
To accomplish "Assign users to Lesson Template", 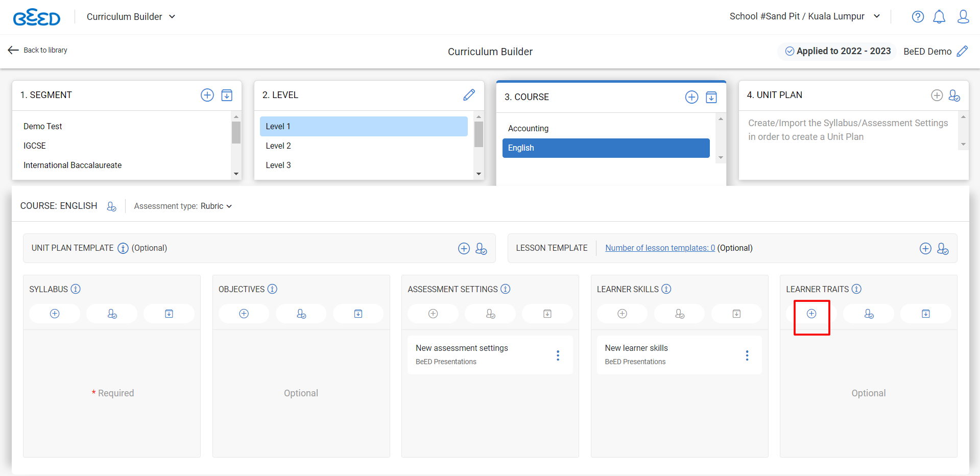I will tap(943, 248).
